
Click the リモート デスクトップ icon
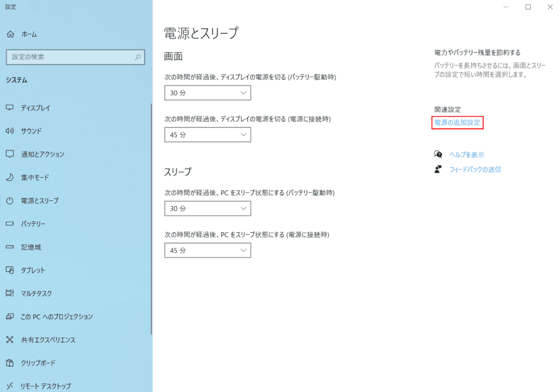(10, 386)
